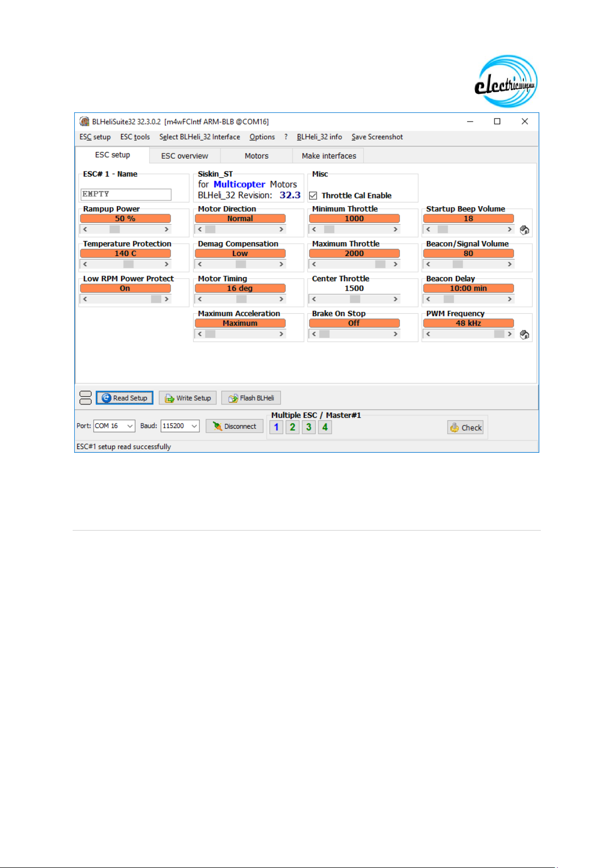Open the BLHeli_32 info menu
Viewport: 614px width, 868px height.
click(319, 137)
